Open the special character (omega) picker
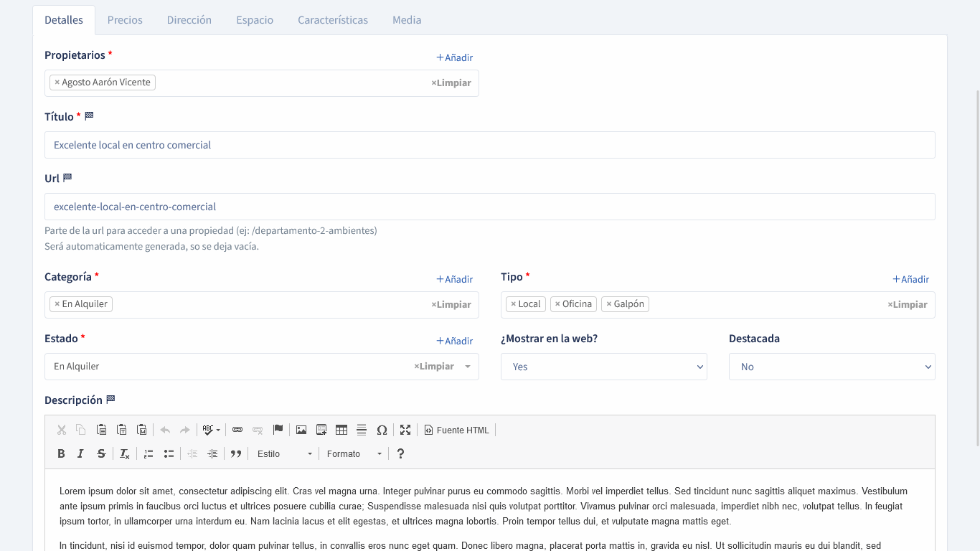Image resolution: width=980 pixels, height=551 pixels. 382,430
